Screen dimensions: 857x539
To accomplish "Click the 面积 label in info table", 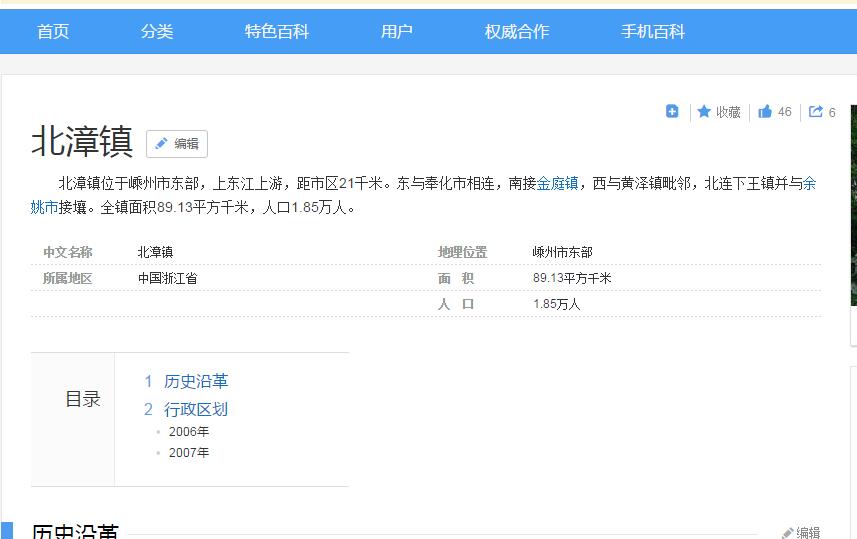I will coord(456,278).
